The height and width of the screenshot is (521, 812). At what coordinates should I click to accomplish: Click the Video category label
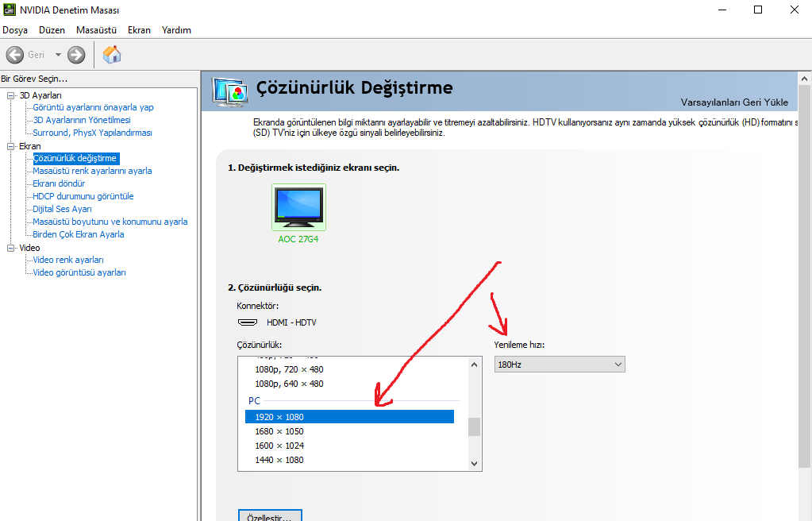click(x=29, y=248)
